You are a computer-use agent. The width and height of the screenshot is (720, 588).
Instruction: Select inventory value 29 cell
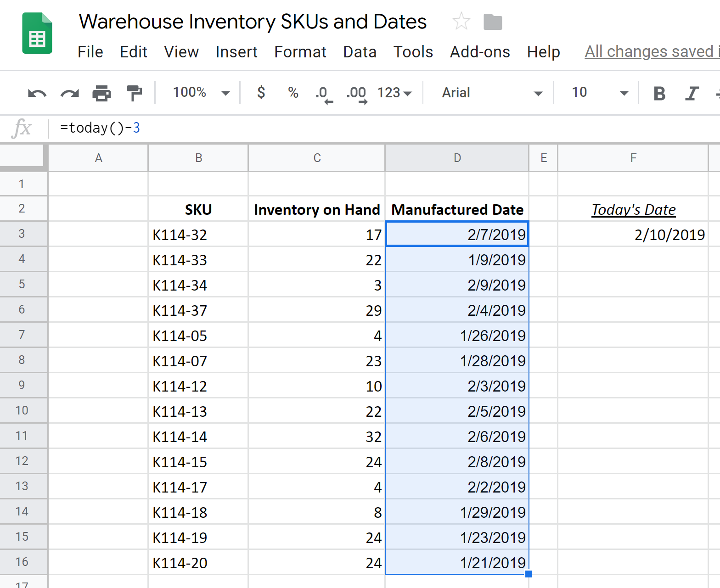tap(317, 310)
